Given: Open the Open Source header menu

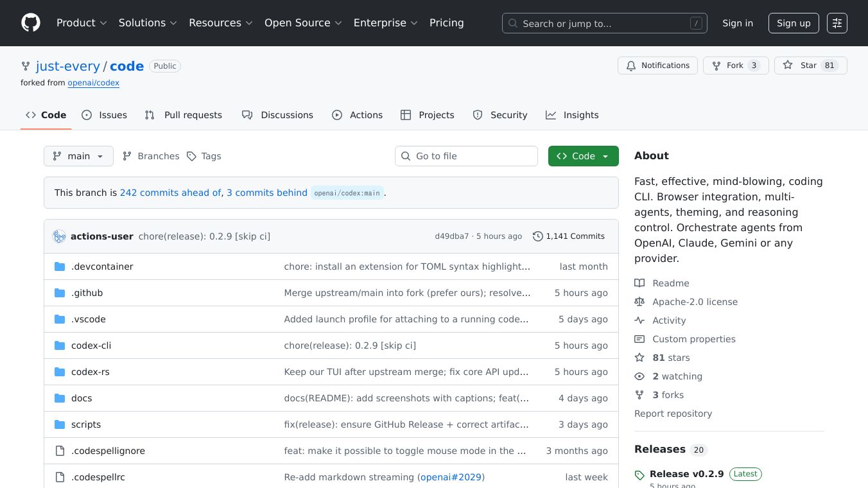Looking at the screenshot, I should [x=303, y=23].
